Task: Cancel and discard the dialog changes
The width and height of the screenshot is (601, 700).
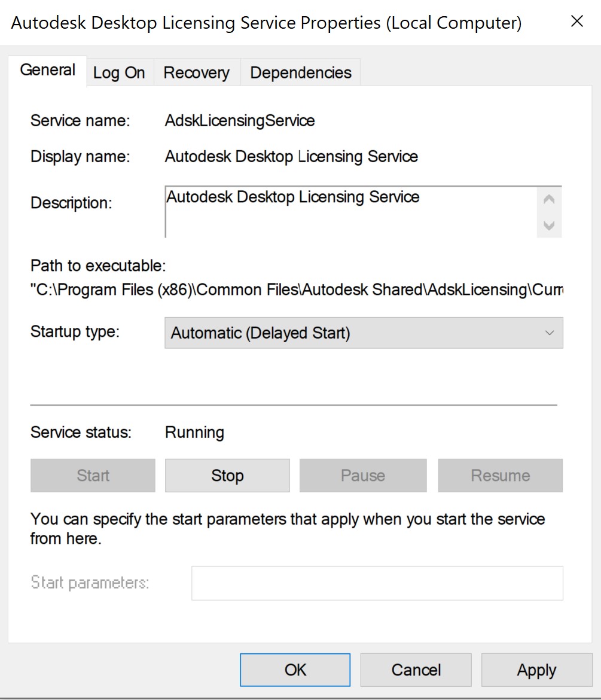Action: click(x=416, y=669)
